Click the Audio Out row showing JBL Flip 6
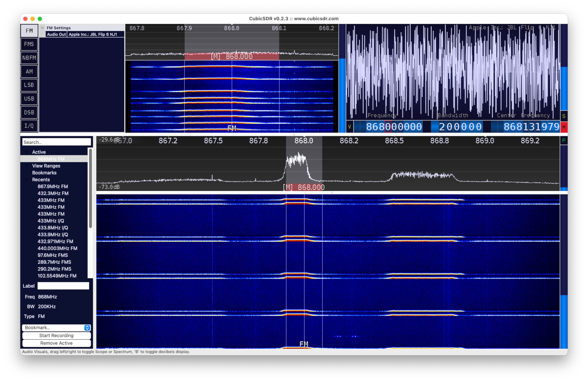The height and width of the screenshot is (382, 588). pyautogui.click(x=56, y=34)
